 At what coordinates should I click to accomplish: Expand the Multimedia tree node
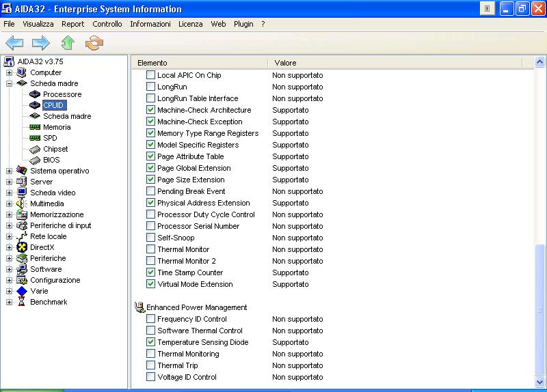(9, 204)
